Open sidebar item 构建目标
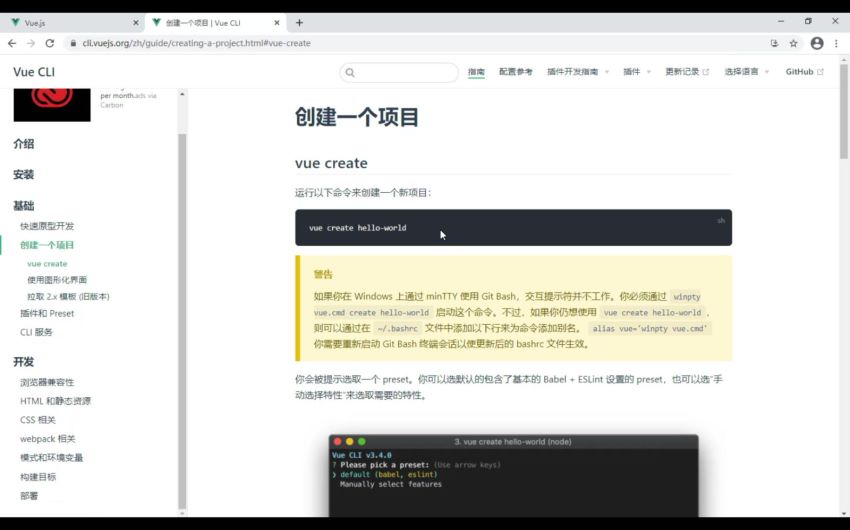The image size is (850, 530). [38, 477]
